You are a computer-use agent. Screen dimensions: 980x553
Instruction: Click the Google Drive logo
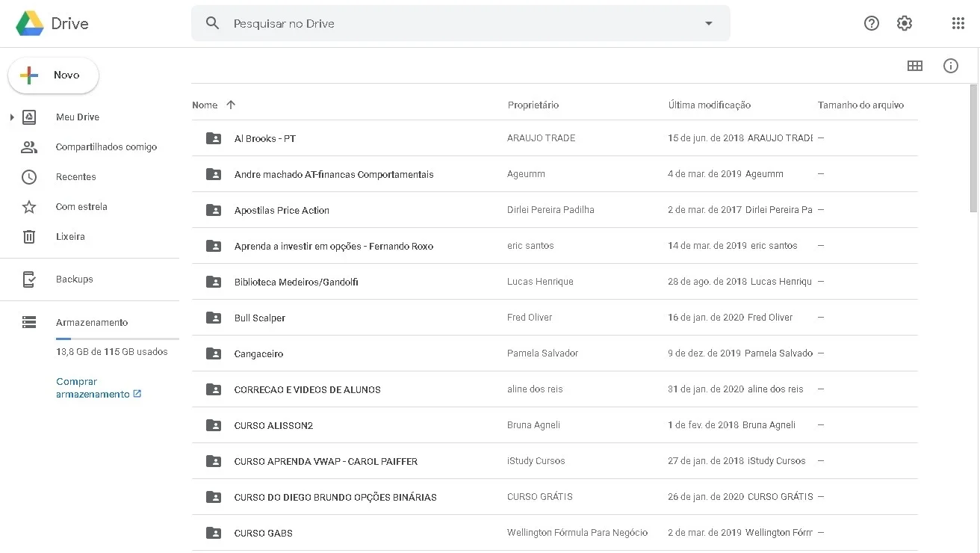pos(52,23)
